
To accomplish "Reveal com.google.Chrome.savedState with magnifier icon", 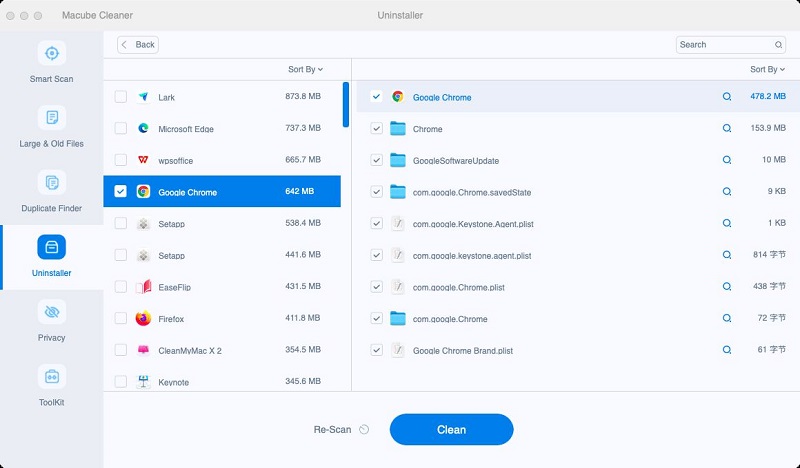I will (727, 191).
